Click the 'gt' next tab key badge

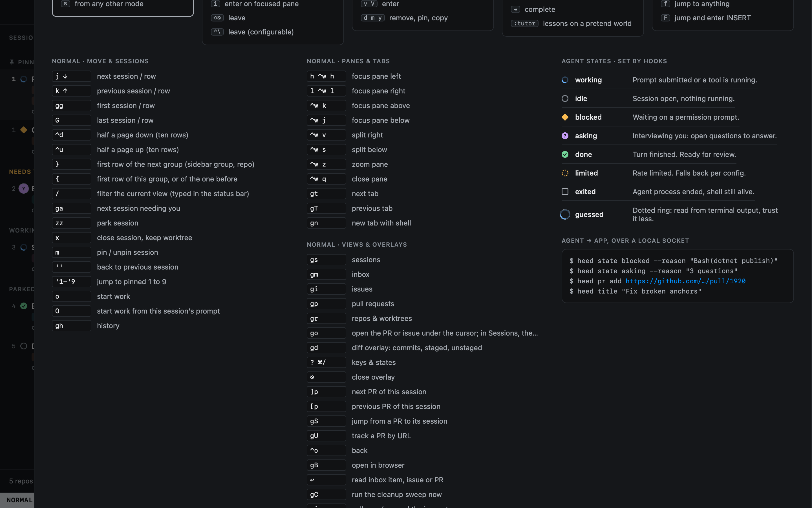[326, 194]
